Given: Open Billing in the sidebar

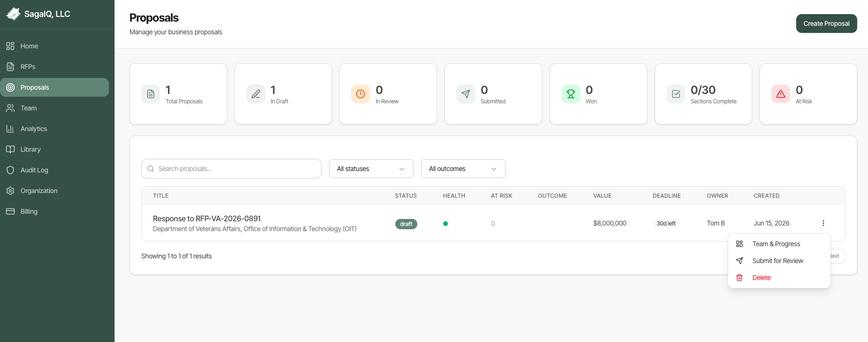Looking at the screenshot, I should pos(54,211).
